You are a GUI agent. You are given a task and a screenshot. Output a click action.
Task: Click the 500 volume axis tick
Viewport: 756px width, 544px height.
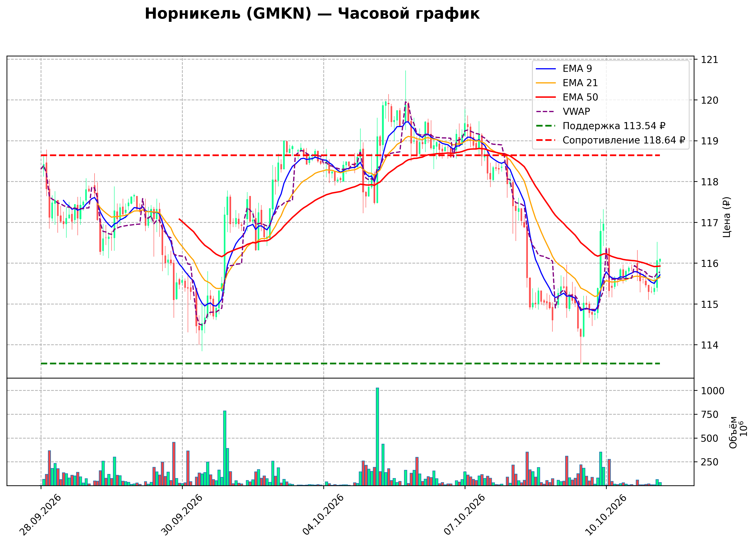710,439
